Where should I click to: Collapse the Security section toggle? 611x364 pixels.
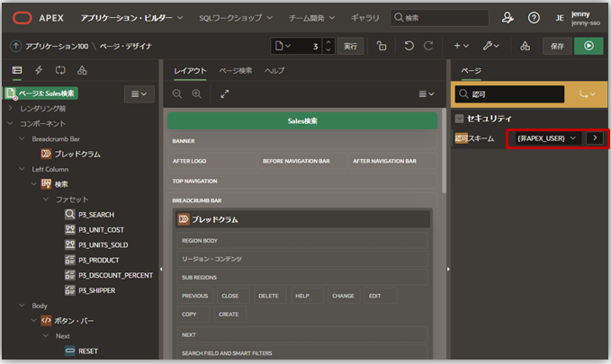(460, 118)
